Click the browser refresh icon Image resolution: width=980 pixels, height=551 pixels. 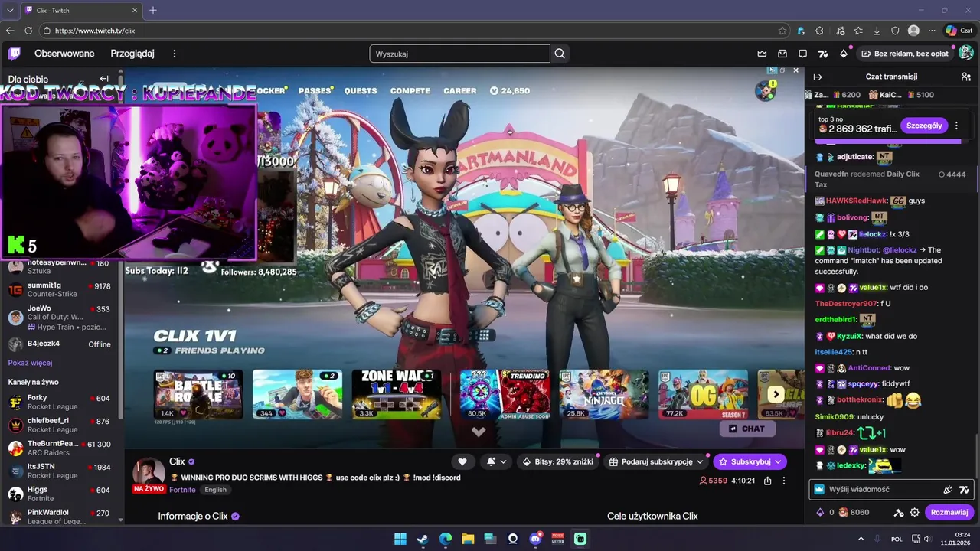28,31
